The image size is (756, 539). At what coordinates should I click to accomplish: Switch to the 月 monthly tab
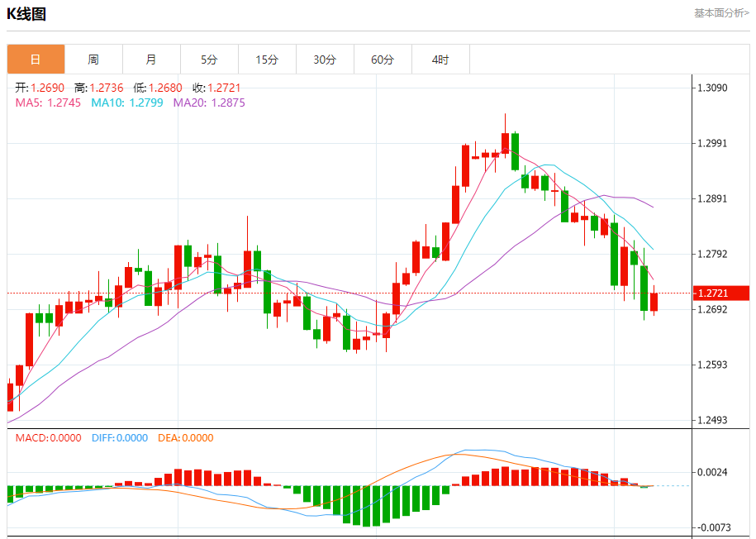click(x=151, y=60)
